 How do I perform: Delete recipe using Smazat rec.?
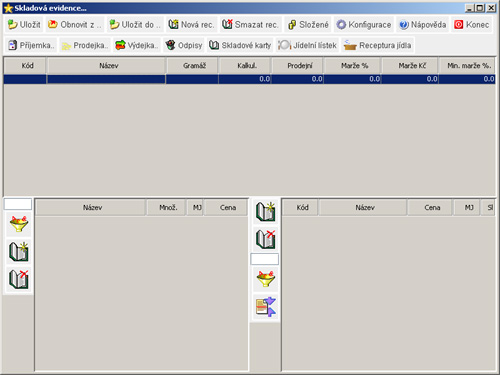coord(251,25)
